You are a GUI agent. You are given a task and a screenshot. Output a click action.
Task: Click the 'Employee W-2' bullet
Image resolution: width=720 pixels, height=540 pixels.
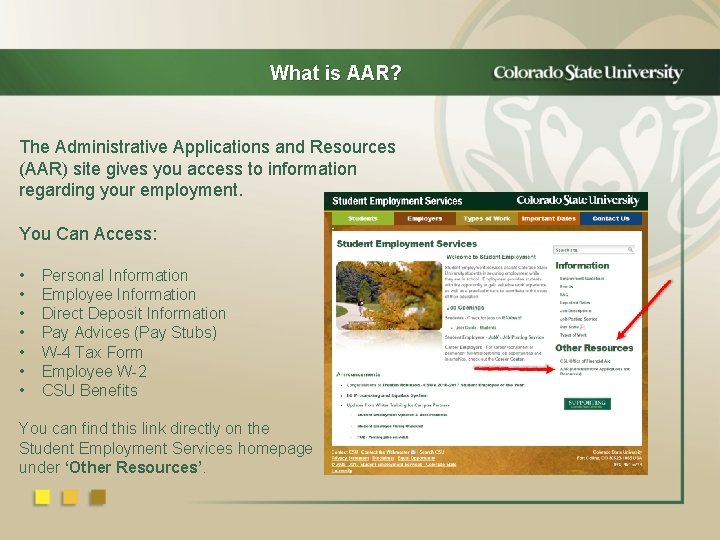coord(94,371)
